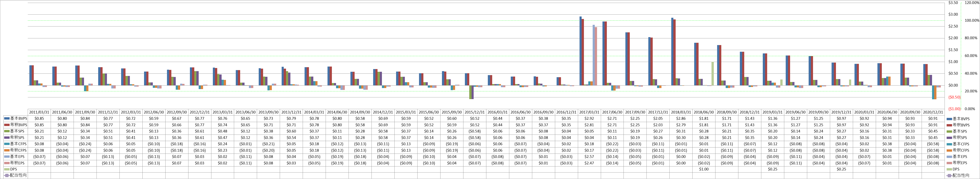Click the 基本BVPS cell $0.85 for 2011/03/31

click(x=40, y=119)
